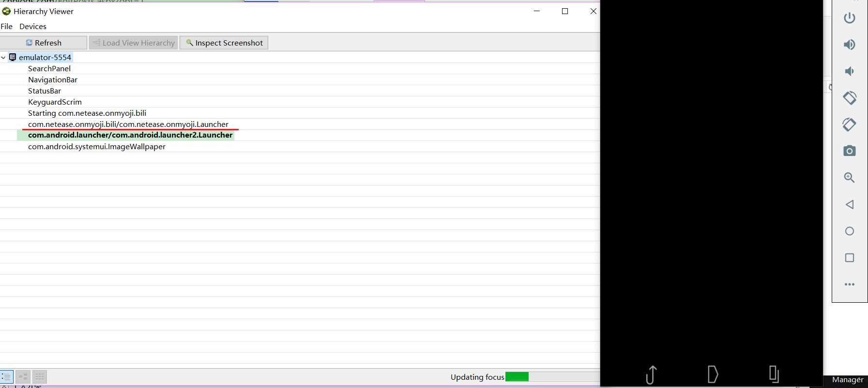
Task: Tap the right phone-shaped icon on emulator screen
Action: tap(774, 374)
